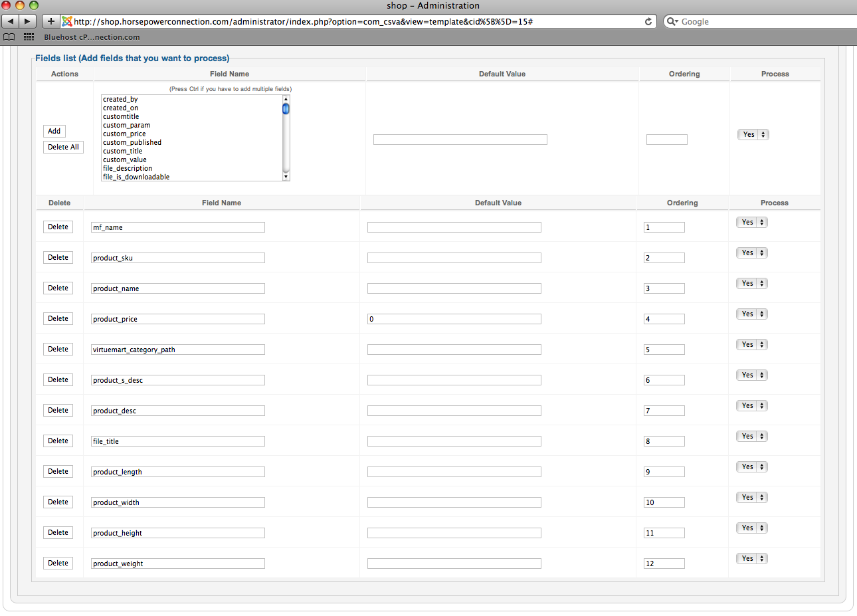Click the browser Back arrow button
Viewport: 857px width, 616px height.
[11, 21]
